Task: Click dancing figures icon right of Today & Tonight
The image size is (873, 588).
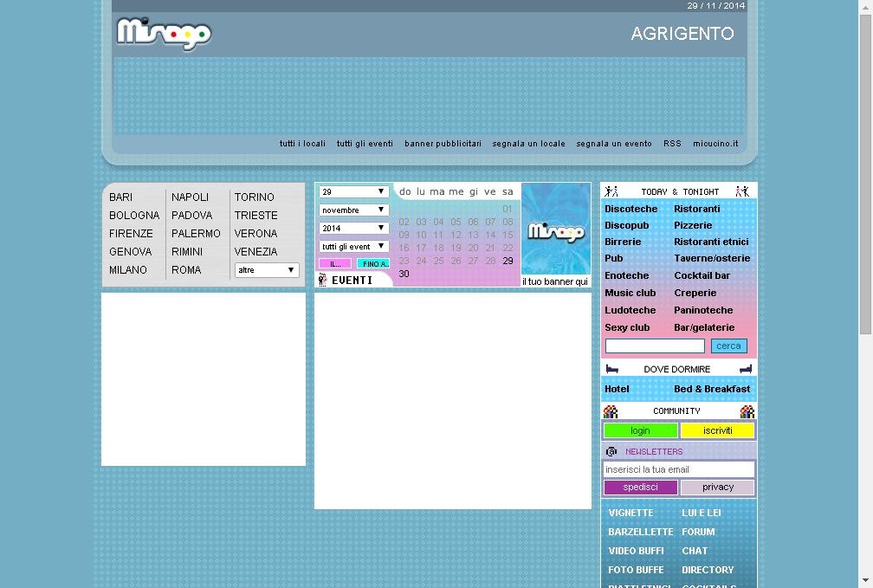Action: [x=742, y=191]
